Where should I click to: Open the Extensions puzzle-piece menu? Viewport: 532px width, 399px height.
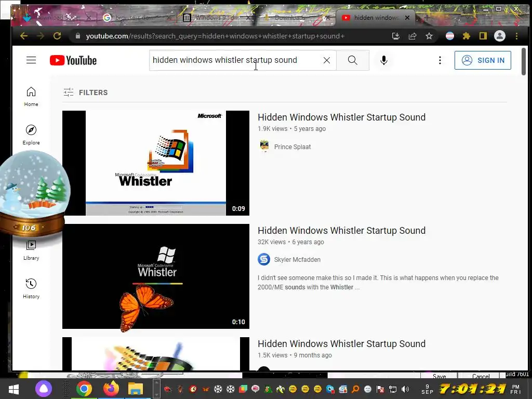467,36
